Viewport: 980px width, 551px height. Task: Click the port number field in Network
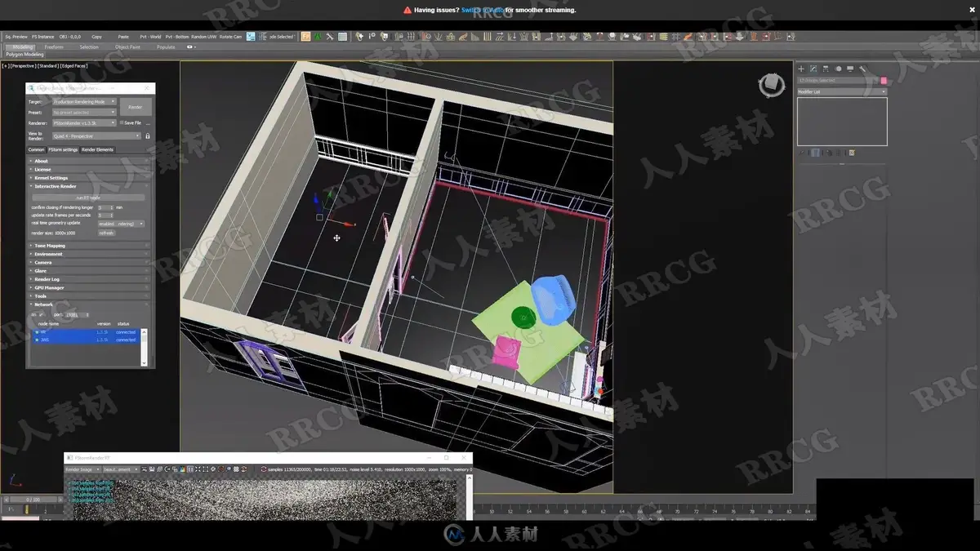(76, 314)
